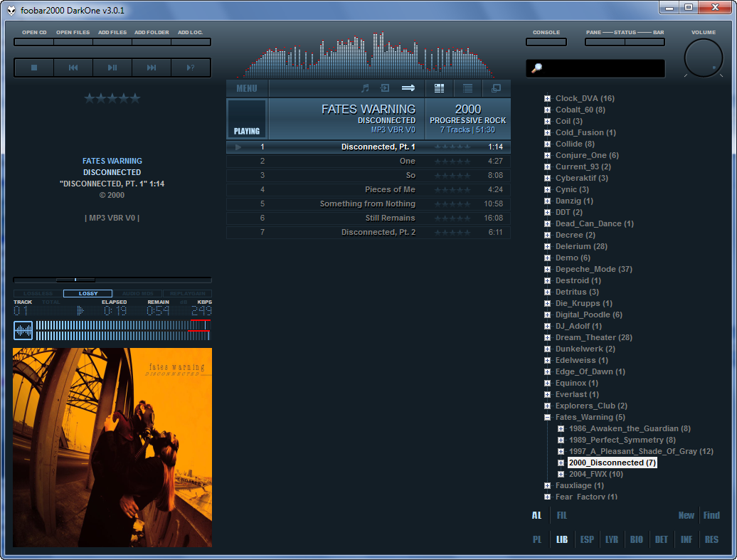
Task: Toggle the Pane status button
Action: pyautogui.click(x=605, y=42)
